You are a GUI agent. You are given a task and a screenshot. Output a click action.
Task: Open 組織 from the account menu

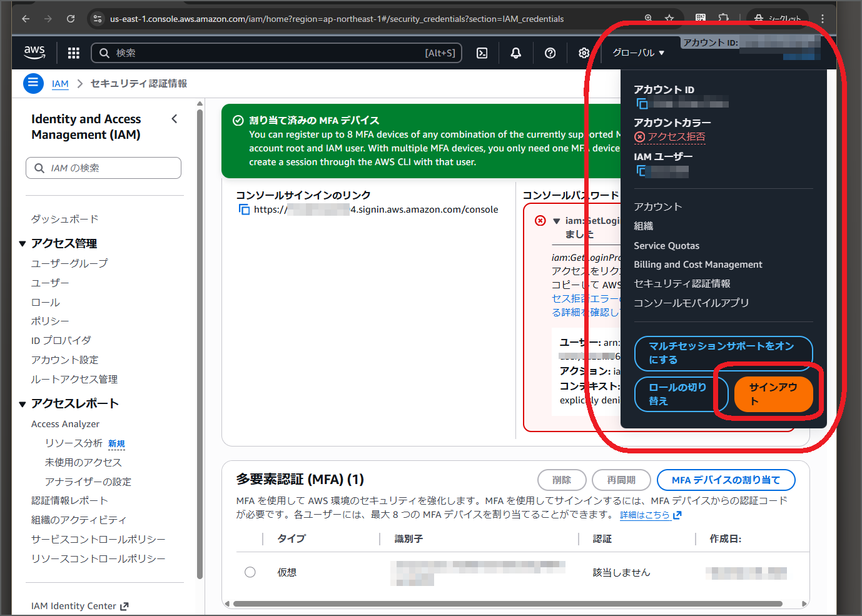(644, 226)
